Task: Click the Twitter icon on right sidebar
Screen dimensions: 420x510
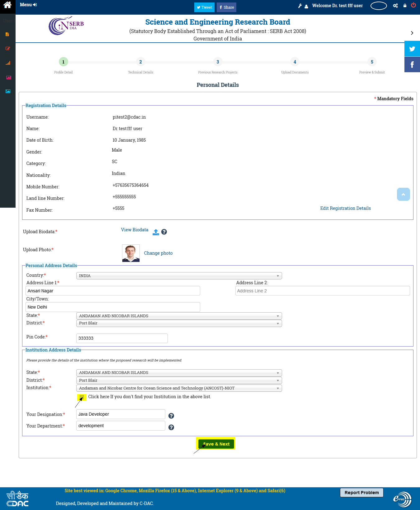Action: point(412,49)
